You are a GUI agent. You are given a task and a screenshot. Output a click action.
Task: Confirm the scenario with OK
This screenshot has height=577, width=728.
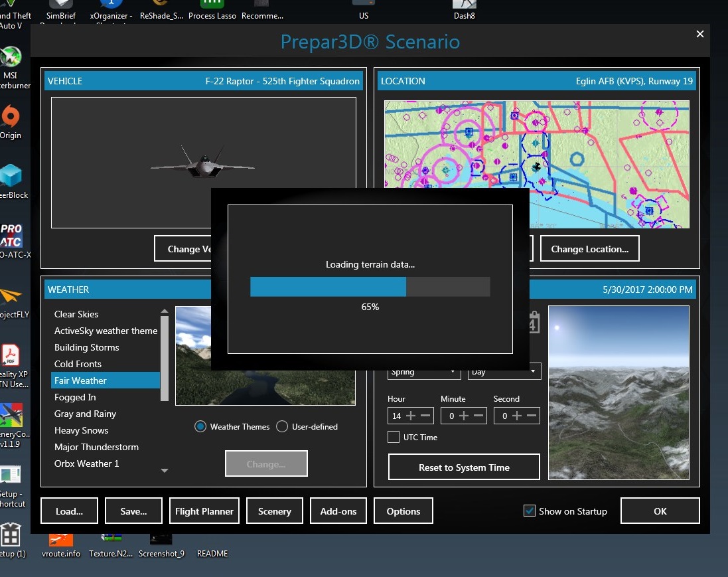click(660, 511)
